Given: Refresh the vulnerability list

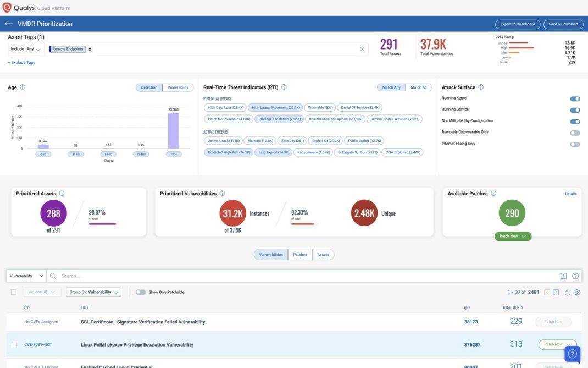Looking at the screenshot, I should point(567,292).
